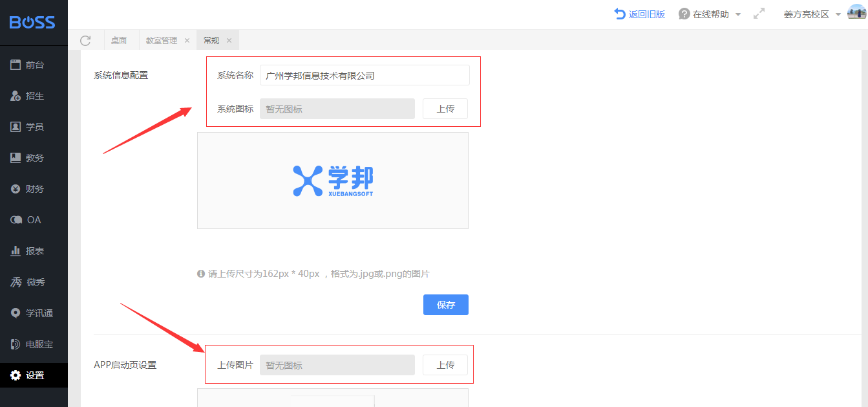Open the 学员 student icon
Screen dimensions: 868x407
click(16, 127)
